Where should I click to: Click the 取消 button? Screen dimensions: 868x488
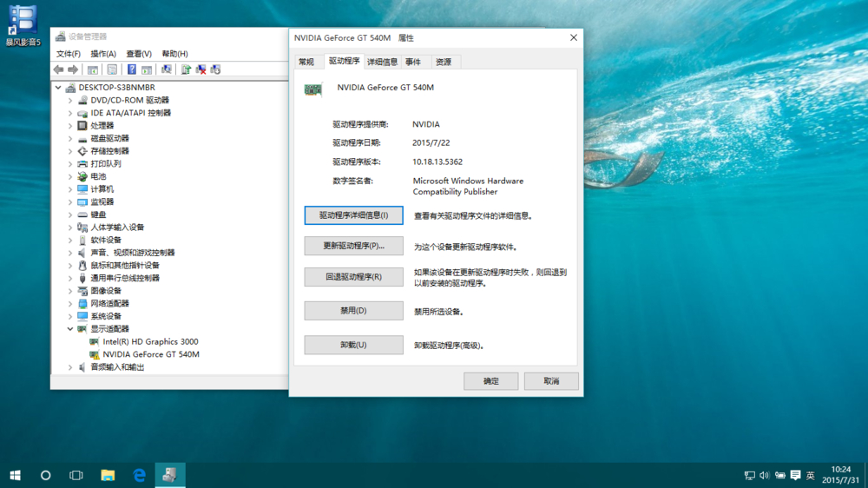551,381
